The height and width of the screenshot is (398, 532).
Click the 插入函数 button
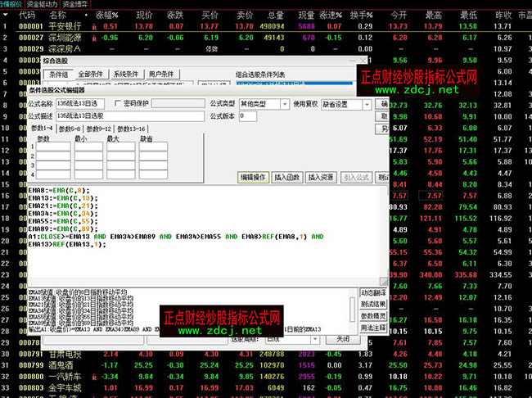click(287, 177)
